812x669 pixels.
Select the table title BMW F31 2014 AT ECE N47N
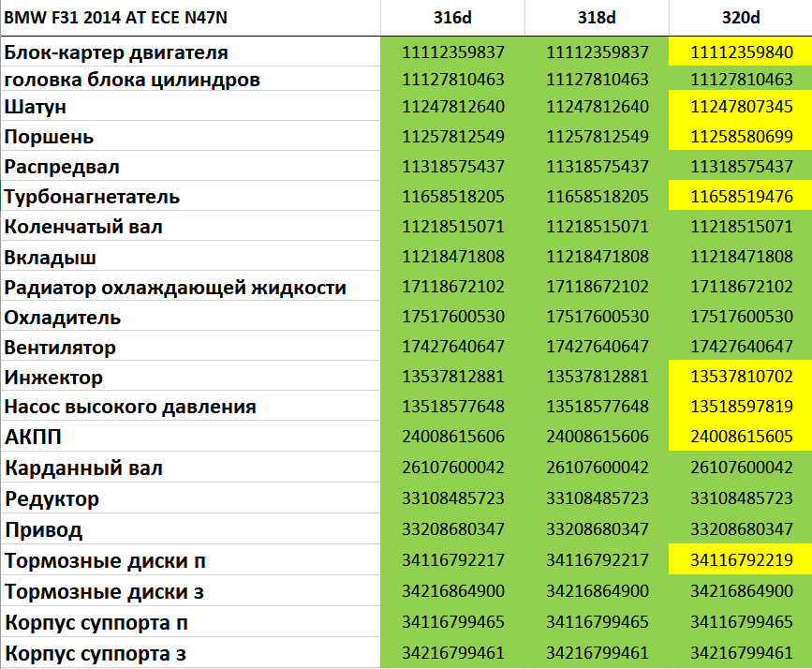(112, 17)
